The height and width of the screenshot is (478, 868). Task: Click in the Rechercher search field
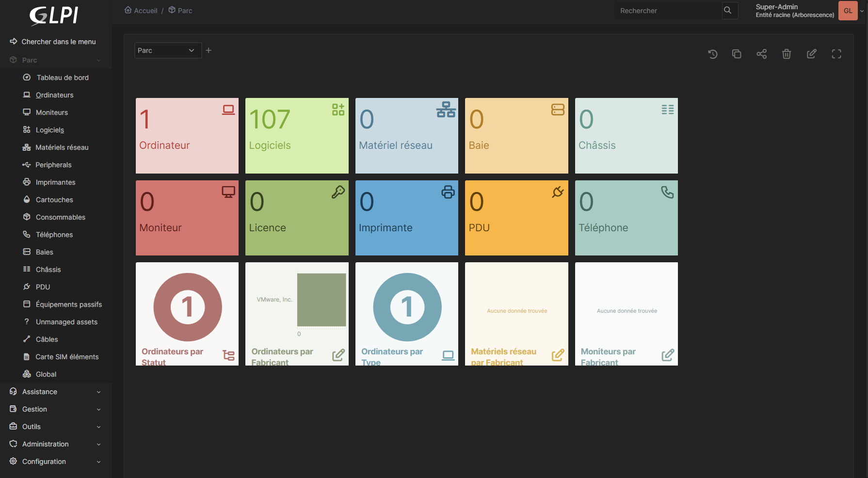coord(668,11)
